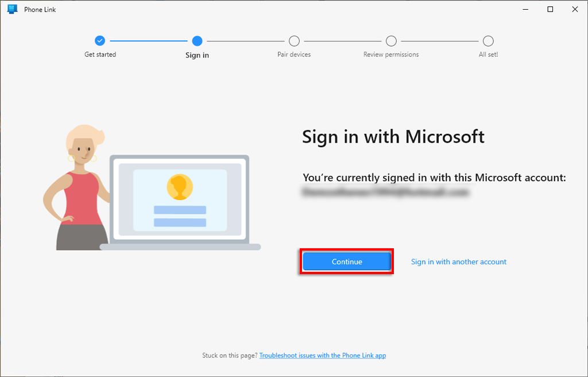Open Troubleshoot issues with the Phone Link app
This screenshot has height=377, width=588.
point(323,355)
